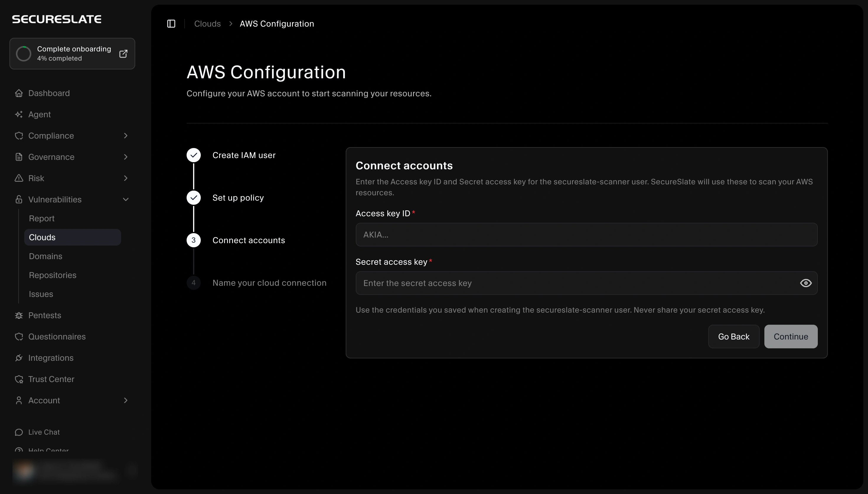Viewport: 868px width, 494px height.
Task: Click the Set up policy step checkmark
Action: 194,198
